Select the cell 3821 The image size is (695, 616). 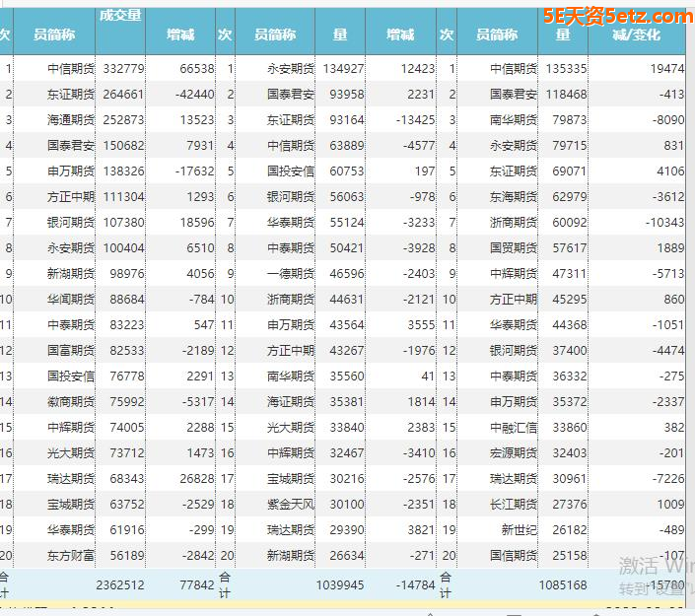click(421, 530)
